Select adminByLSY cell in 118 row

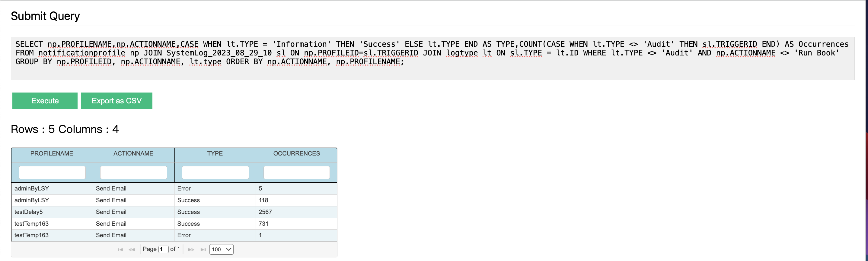click(x=52, y=200)
